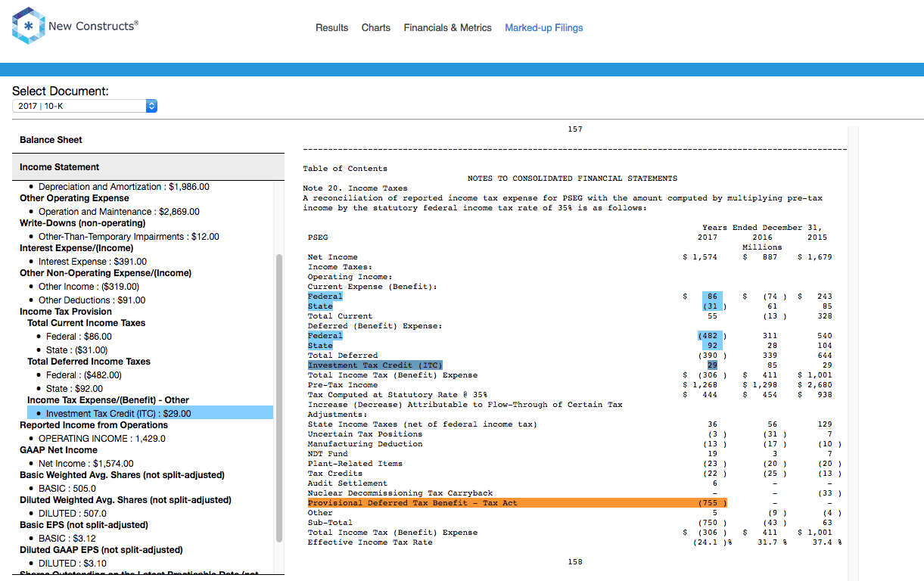
Task: Click highlighted Federal under Deferred Expense in filing
Action: [x=325, y=336]
